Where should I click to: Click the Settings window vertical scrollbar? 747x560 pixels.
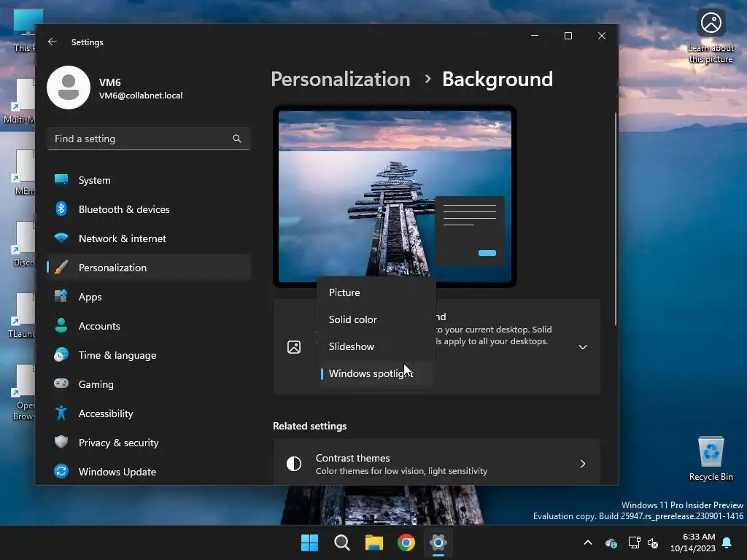[x=615, y=219]
